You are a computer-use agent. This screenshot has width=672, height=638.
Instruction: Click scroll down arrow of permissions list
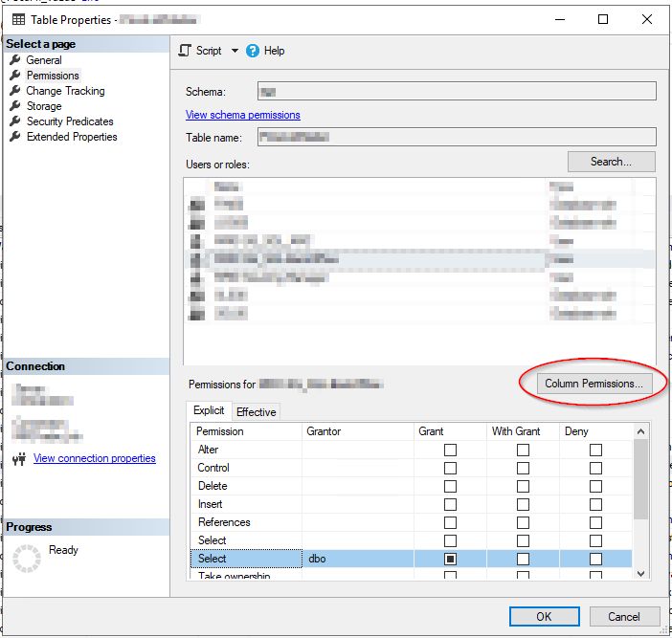click(641, 573)
